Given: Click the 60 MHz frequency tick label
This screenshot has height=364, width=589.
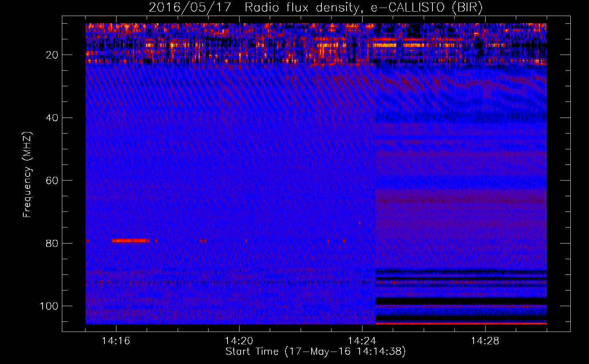Looking at the screenshot, I should pos(52,181).
